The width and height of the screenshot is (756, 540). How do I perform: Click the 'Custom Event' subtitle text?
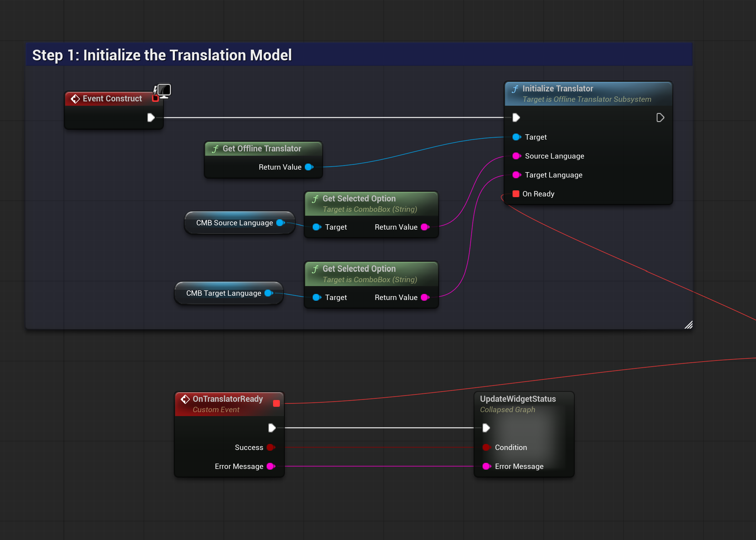(216, 410)
